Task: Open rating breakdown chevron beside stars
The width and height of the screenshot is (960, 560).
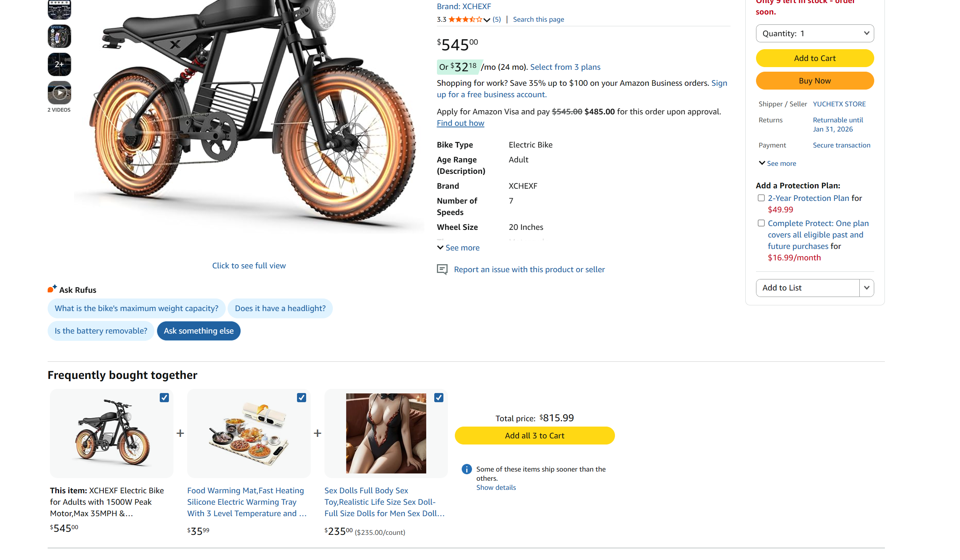Action: (x=486, y=20)
